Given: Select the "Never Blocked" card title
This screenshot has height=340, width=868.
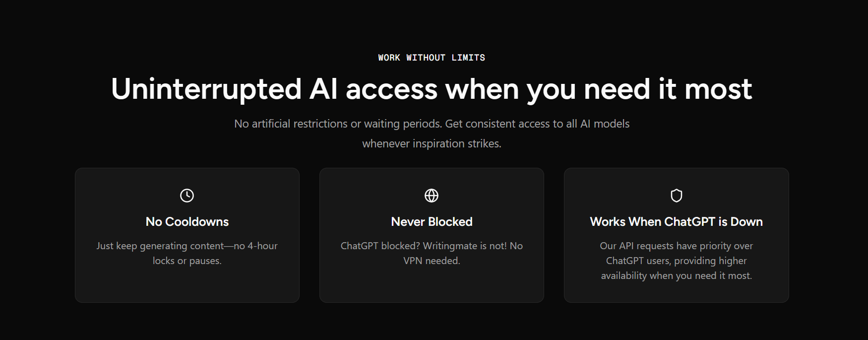Looking at the screenshot, I should point(432,222).
